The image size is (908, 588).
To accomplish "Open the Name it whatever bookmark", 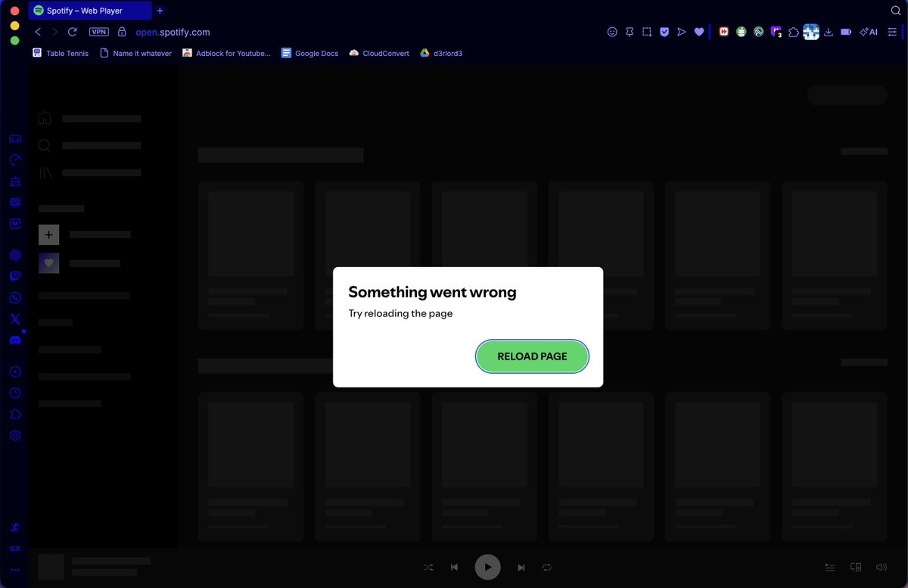I will tap(135, 53).
